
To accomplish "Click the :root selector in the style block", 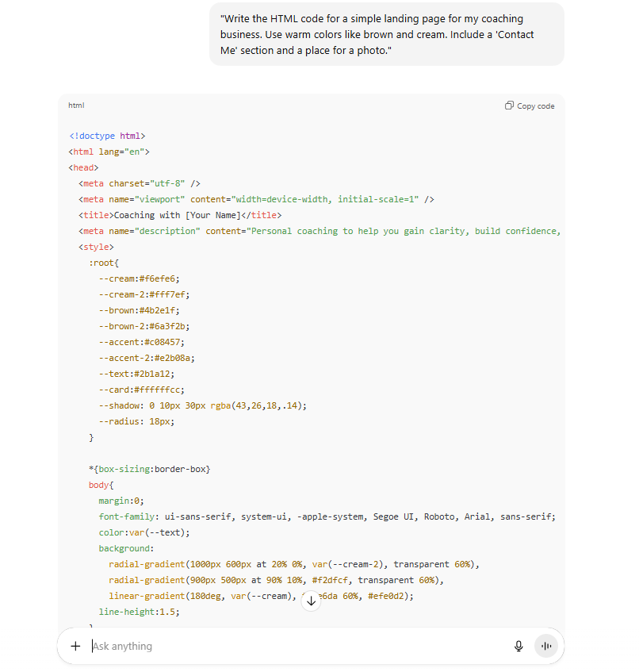I will pos(101,263).
